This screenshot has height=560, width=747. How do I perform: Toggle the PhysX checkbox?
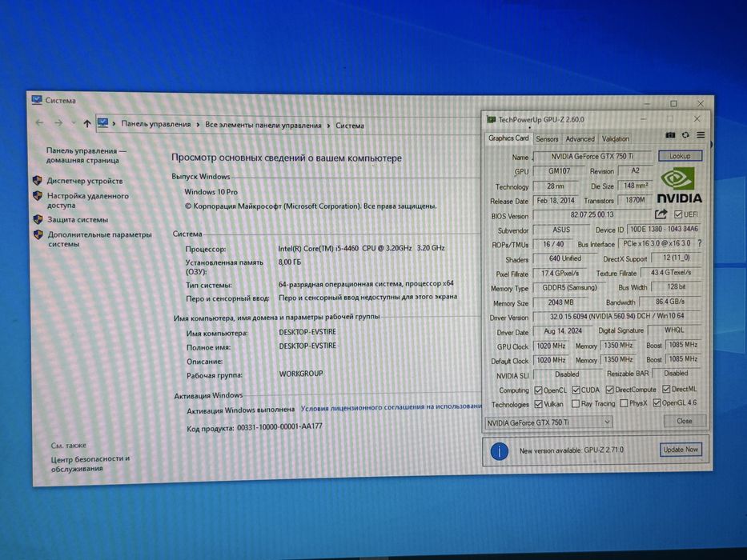point(624,403)
